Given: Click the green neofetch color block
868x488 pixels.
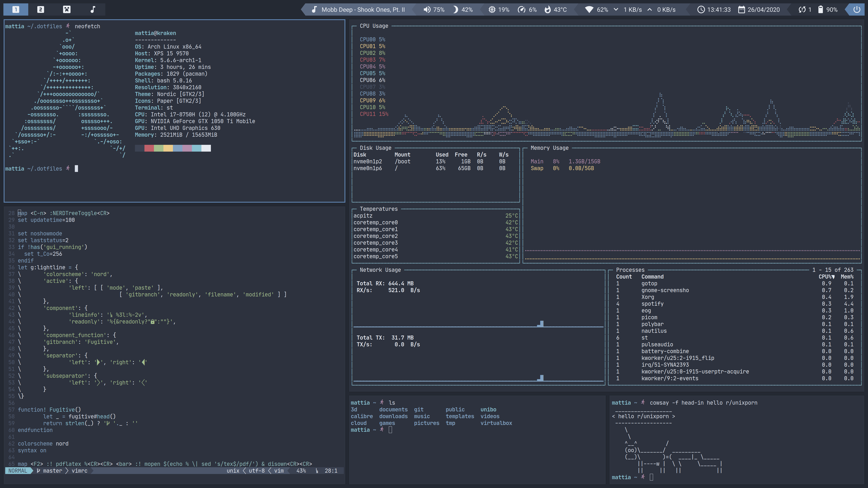Looking at the screenshot, I should [159, 148].
